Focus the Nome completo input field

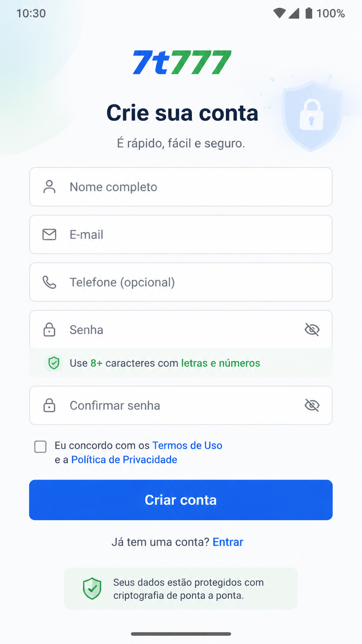point(181,187)
